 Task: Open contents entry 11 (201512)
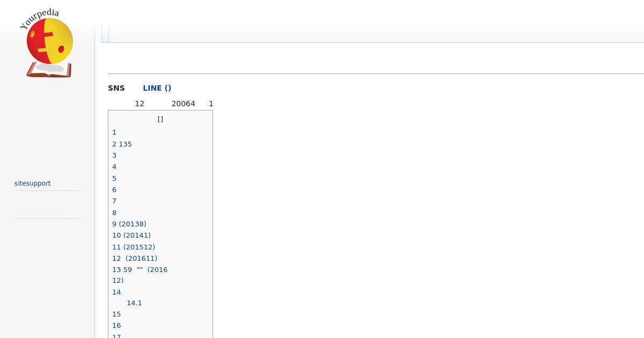click(x=134, y=247)
